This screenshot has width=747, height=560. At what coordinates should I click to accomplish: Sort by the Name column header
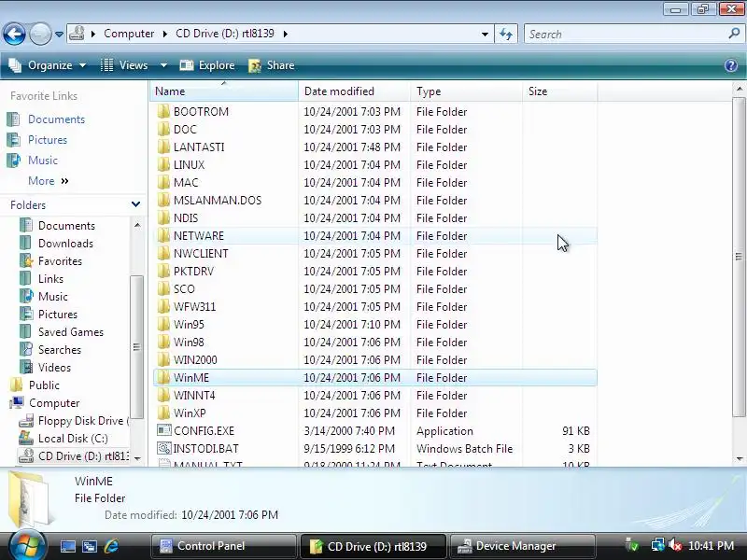[224, 91]
